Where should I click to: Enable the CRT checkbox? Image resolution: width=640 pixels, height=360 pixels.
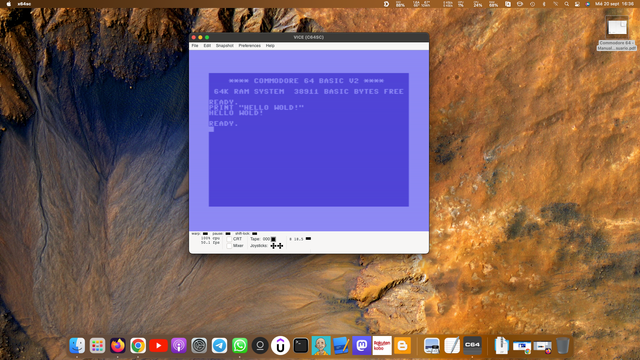229,239
